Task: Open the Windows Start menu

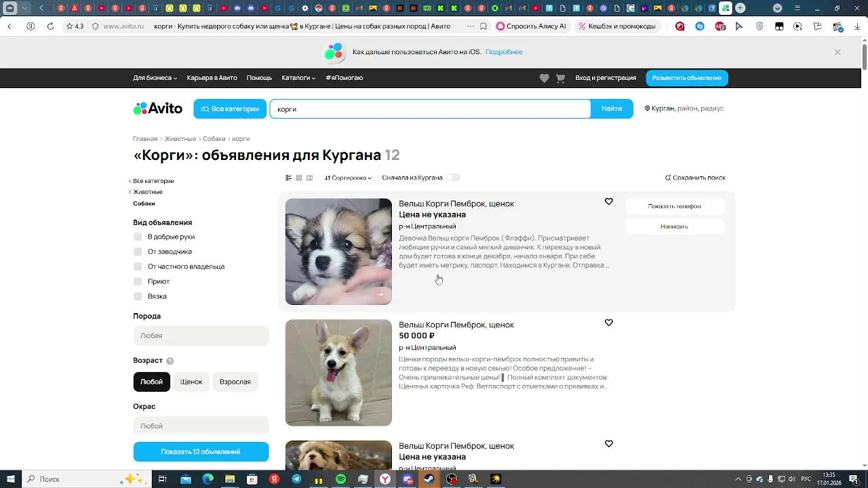Action: point(10,479)
